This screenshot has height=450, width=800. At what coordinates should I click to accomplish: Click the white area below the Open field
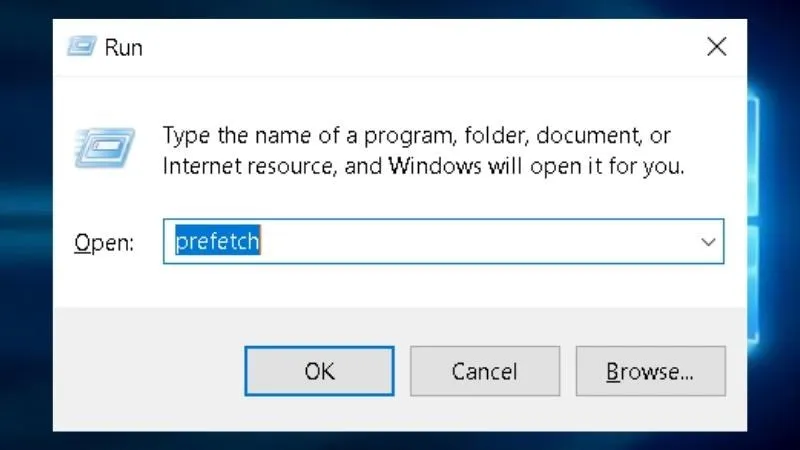[400, 288]
